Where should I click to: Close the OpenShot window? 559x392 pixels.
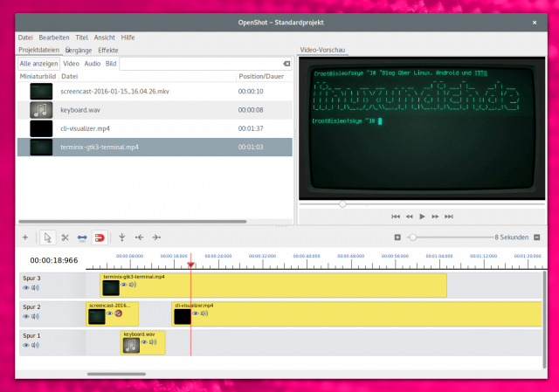(x=535, y=23)
